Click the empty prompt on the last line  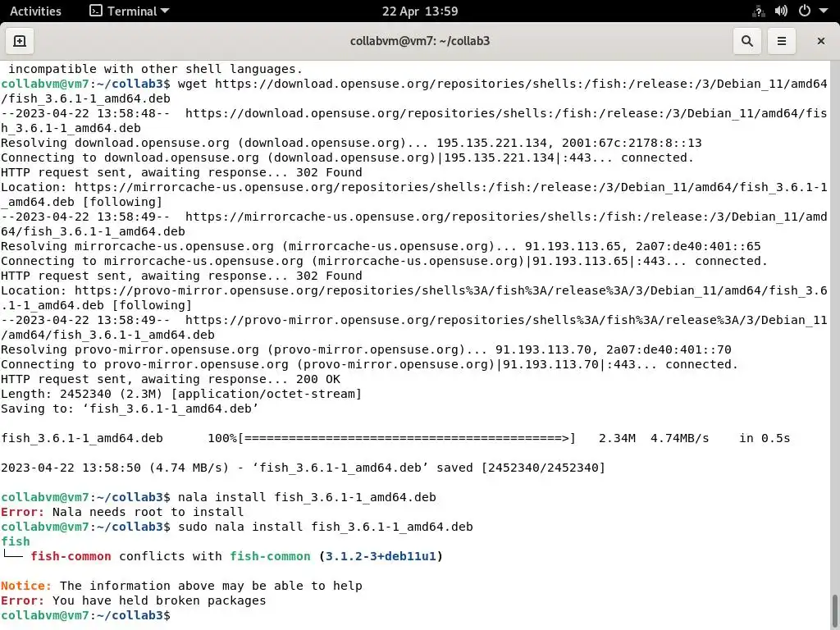(85, 615)
